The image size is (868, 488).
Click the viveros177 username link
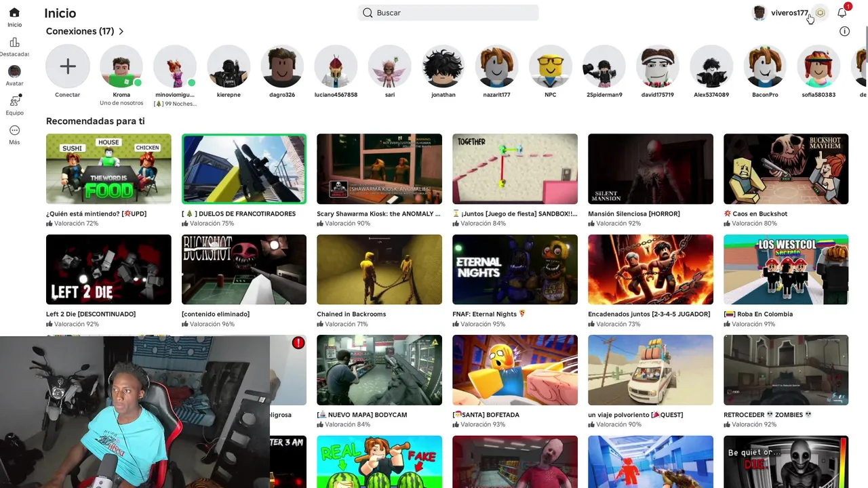point(789,13)
